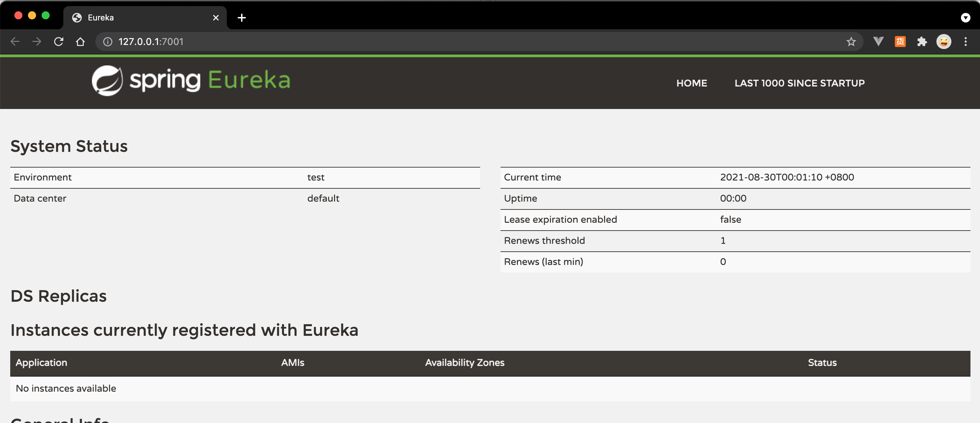Click the Availability Zones column header
980x423 pixels.
[x=464, y=362]
